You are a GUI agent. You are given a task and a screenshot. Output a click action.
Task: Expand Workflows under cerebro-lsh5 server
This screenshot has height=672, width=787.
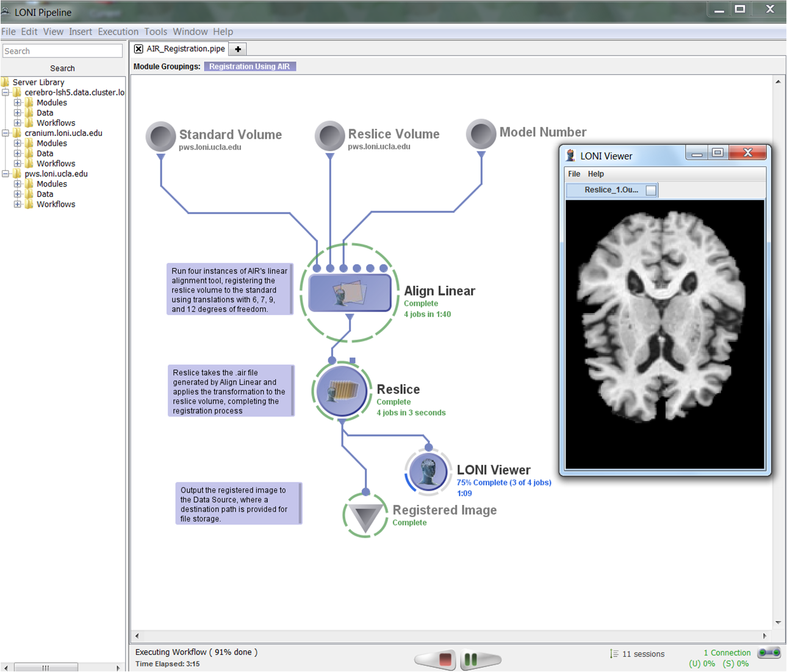point(18,123)
